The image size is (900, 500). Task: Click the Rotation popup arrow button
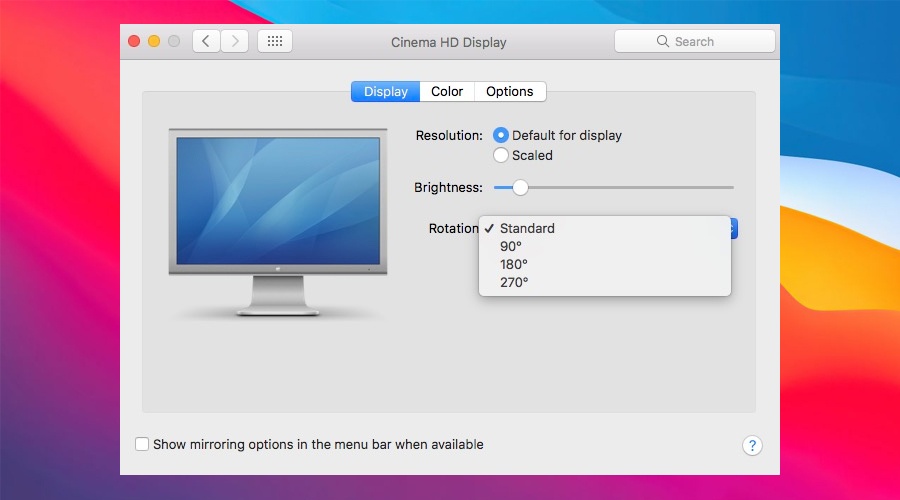coord(734,228)
